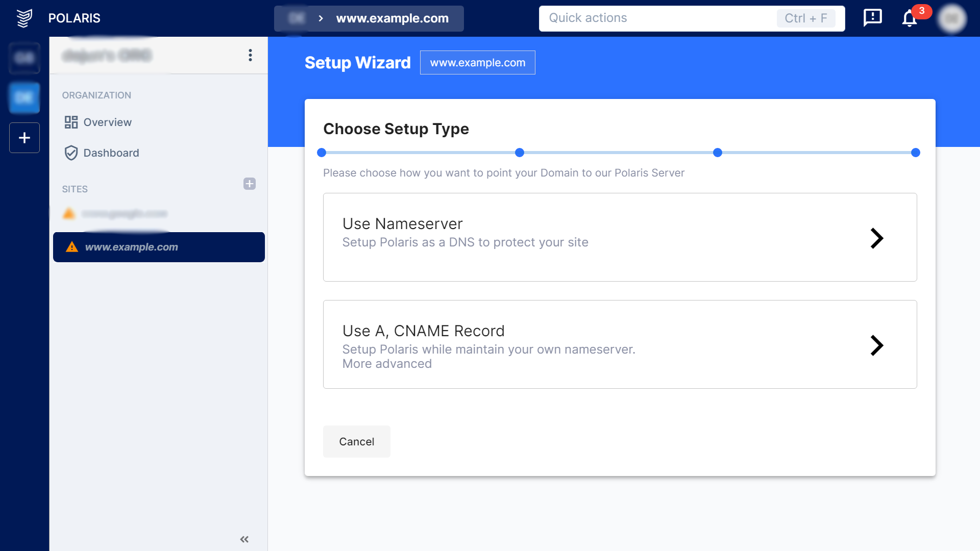This screenshot has width=980, height=551.
Task: Click www.example.com in top breadcrumb
Action: (x=392, y=18)
